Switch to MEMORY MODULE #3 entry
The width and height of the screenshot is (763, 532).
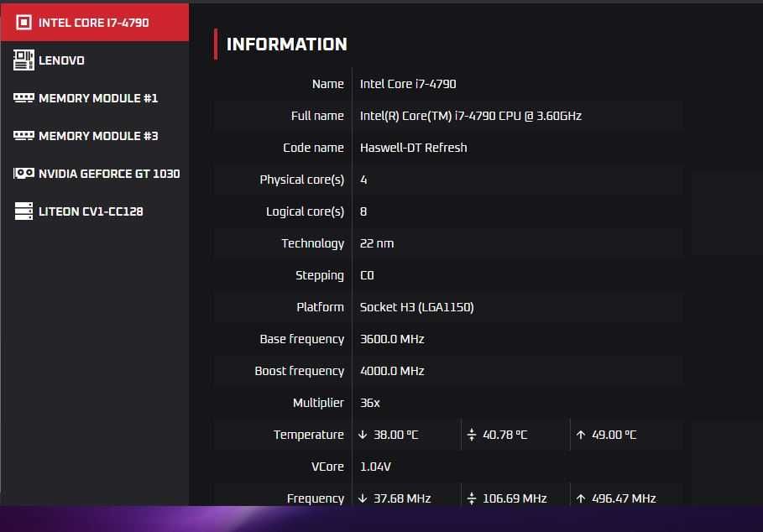tap(95, 136)
